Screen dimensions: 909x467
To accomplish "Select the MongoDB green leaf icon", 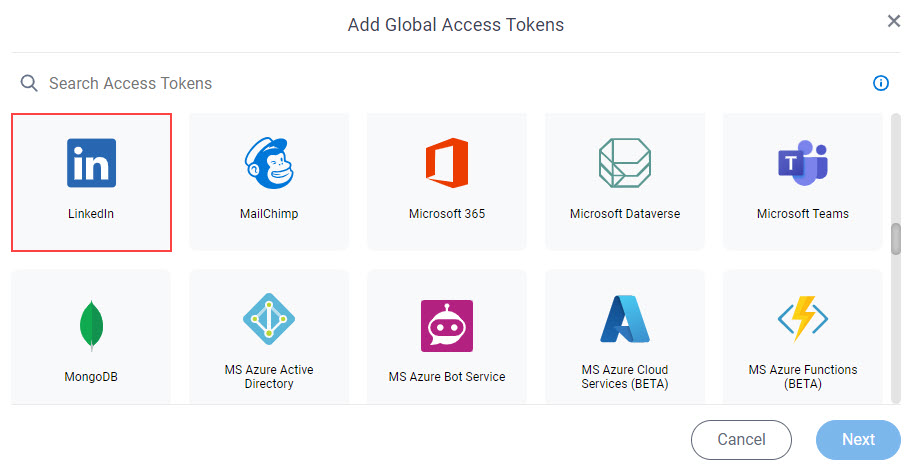I will (x=92, y=326).
